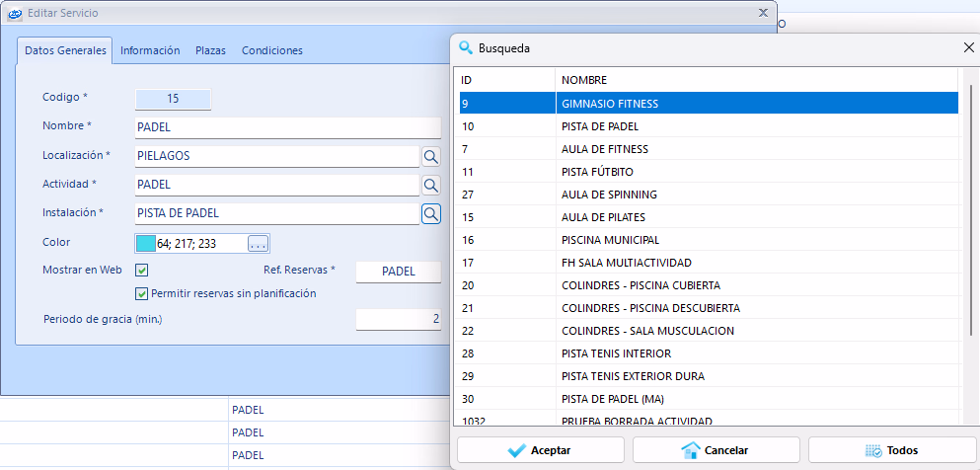Image resolution: width=980 pixels, height=470 pixels.
Task: Click the Busqueda window magnifier icon
Action: tap(466, 47)
